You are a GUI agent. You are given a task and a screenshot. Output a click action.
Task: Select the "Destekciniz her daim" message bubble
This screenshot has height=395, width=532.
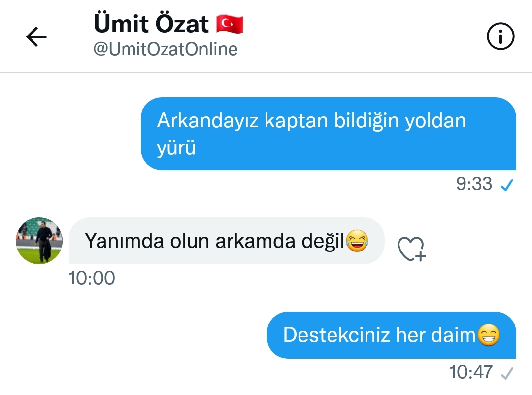click(392, 335)
